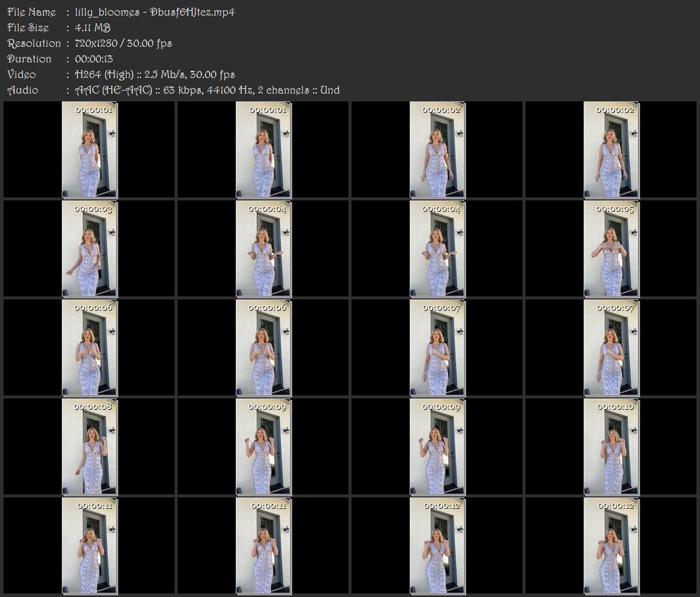
Task: Select the thumbnail at 00:00:08
Action: [89, 447]
